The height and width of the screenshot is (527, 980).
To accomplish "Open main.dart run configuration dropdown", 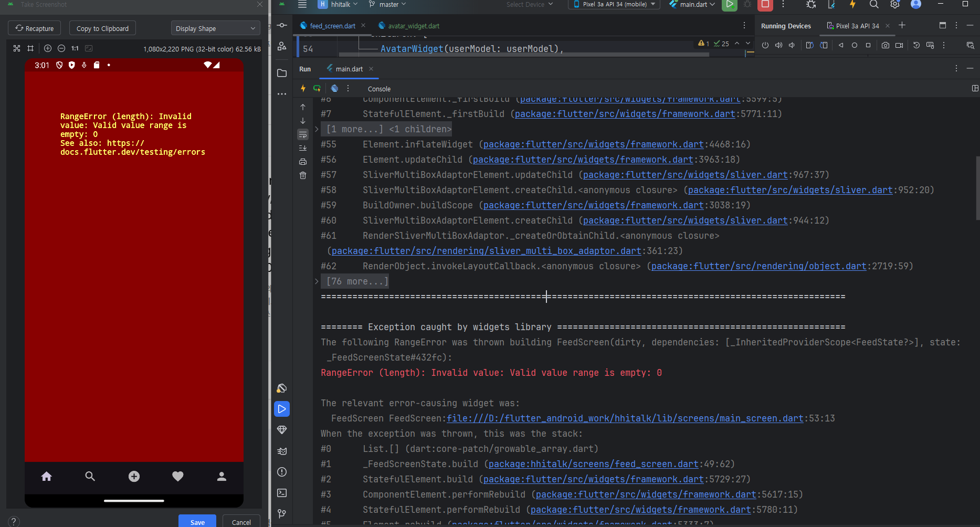I will click(692, 4).
